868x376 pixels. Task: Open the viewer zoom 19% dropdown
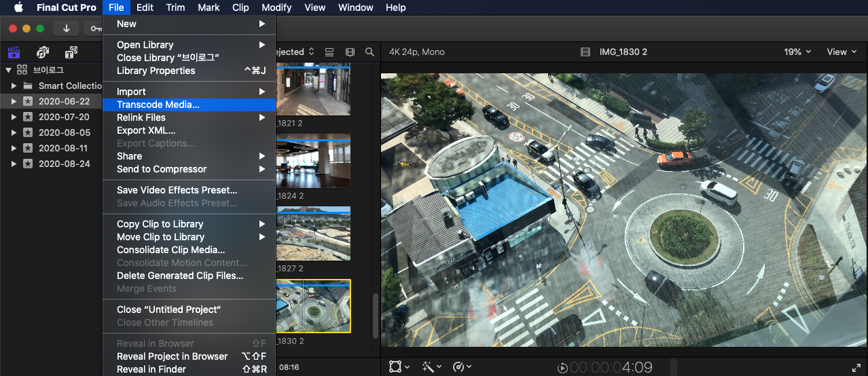point(797,52)
